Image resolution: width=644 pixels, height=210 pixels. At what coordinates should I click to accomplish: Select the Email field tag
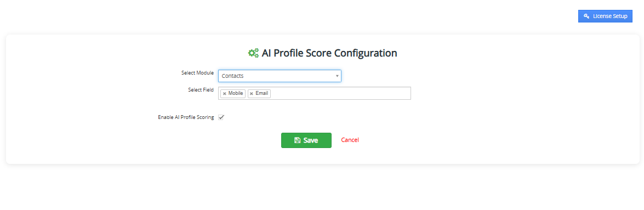(259, 94)
